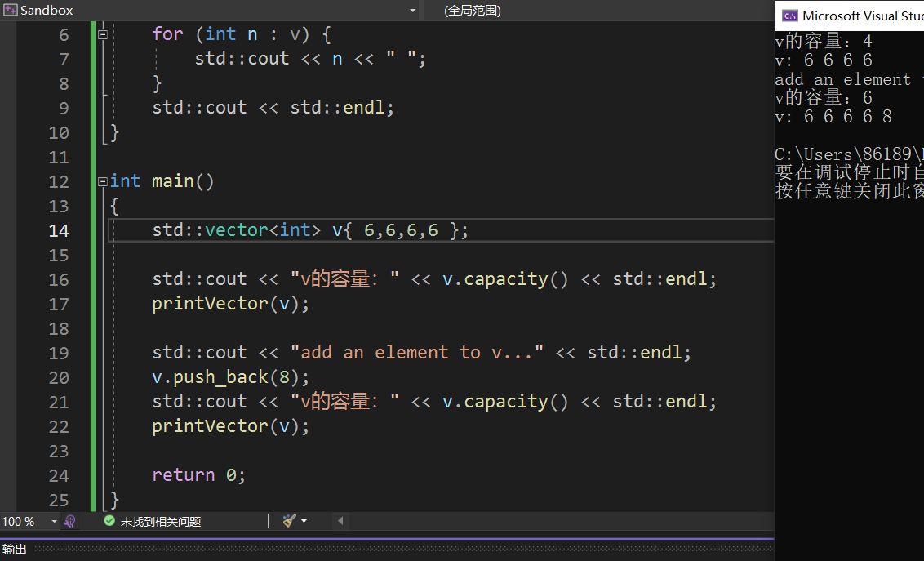Click the Sandbox project icon
This screenshot has height=561, width=924.
11,10
